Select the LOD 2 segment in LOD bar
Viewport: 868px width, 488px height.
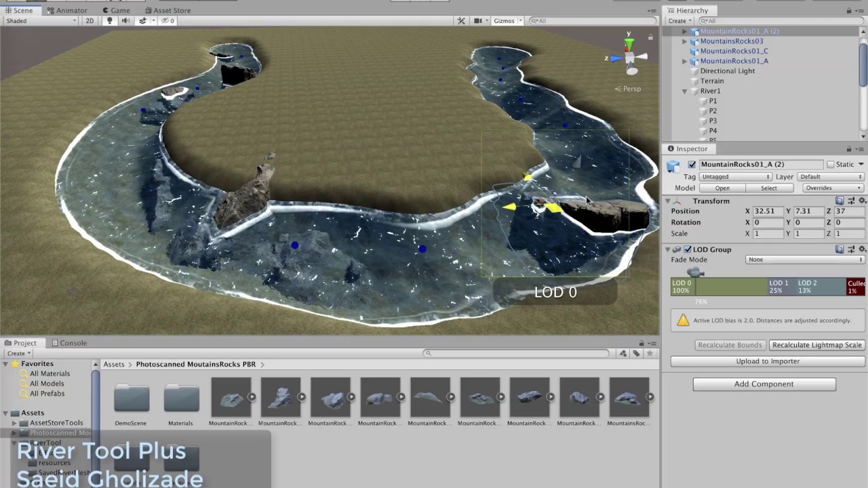[x=821, y=287]
